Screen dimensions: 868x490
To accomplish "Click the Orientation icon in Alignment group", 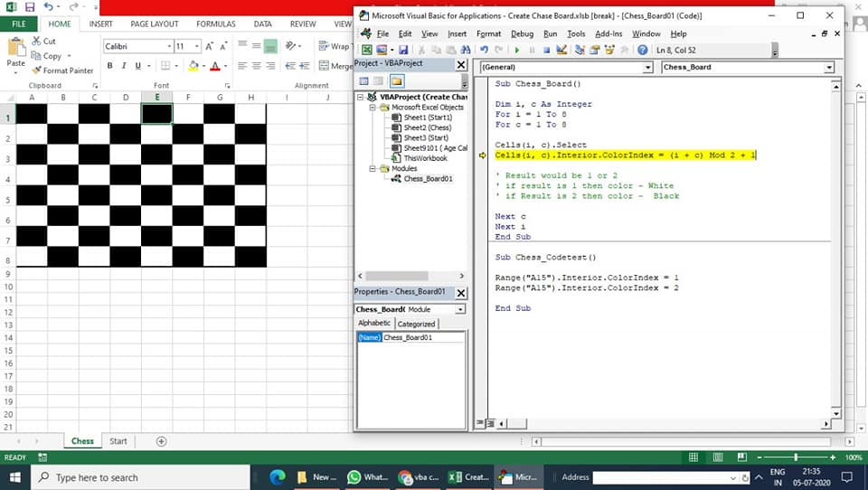I will click(x=290, y=46).
